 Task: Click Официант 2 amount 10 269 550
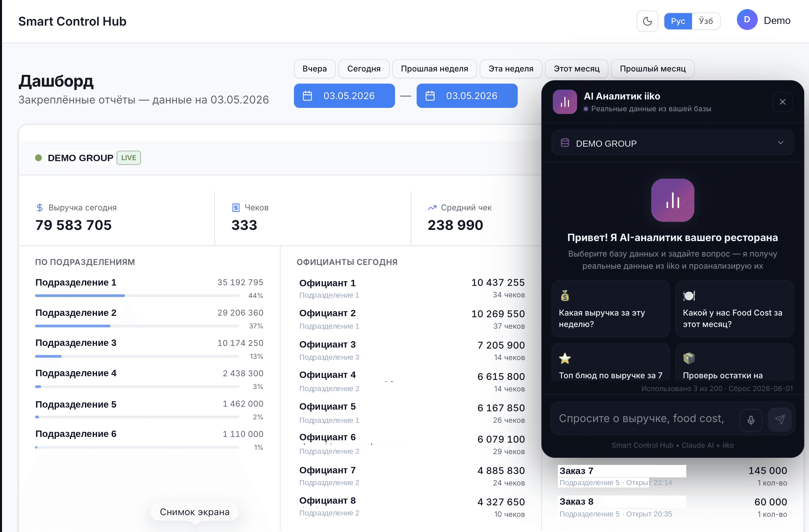[x=498, y=314]
